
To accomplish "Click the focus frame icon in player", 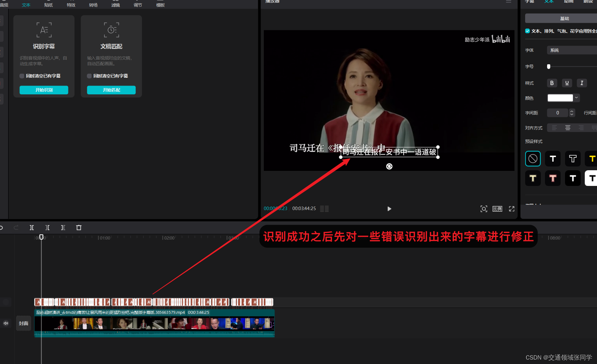I will tap(484, 209).
